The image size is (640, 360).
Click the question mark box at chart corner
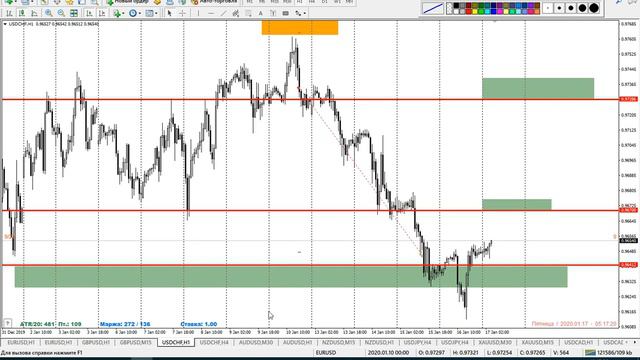[x=7, y=323]
